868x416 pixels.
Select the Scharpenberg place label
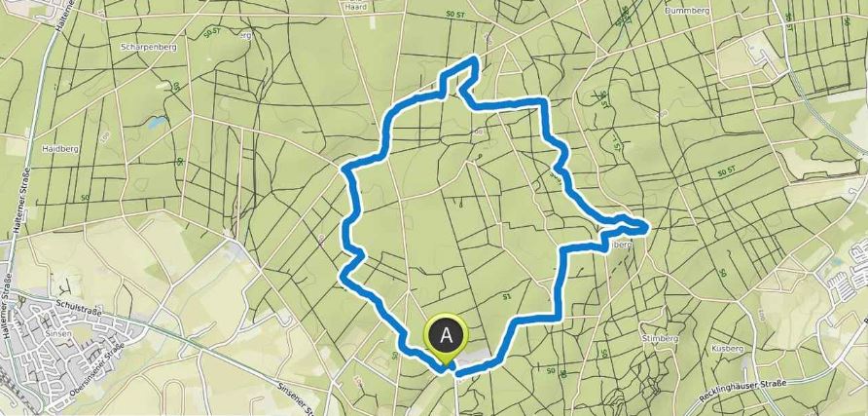pos(148,48)
